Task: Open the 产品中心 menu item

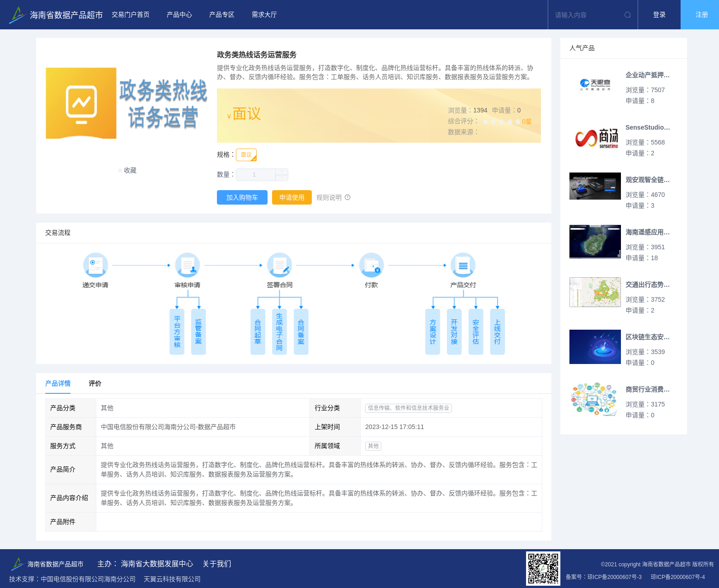Action: pyautogui.click(x=179, y=15)
